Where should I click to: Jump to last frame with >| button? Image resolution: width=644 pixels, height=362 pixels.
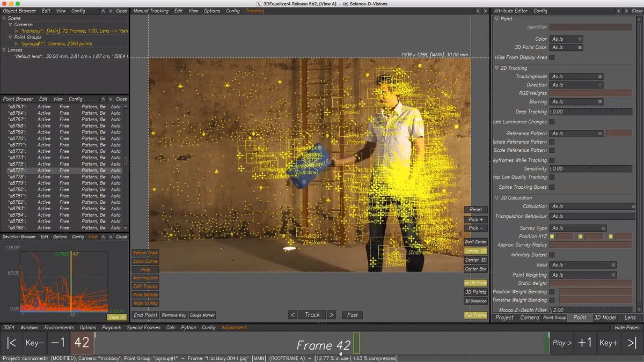coord(632,343)
